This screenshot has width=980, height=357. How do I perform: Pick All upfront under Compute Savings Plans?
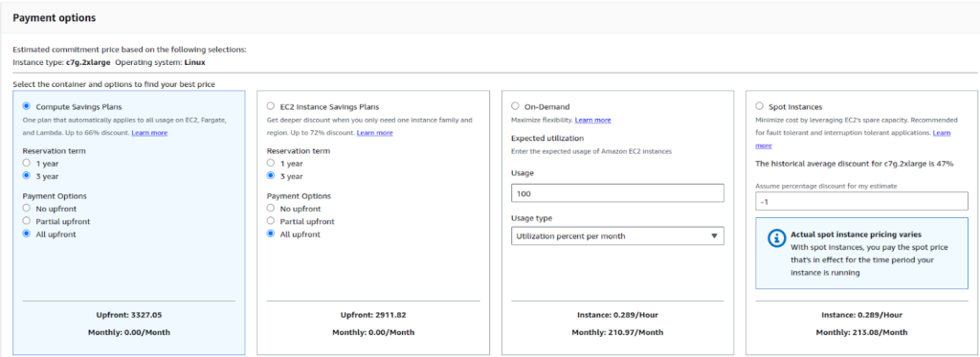[x=26, y=234]
